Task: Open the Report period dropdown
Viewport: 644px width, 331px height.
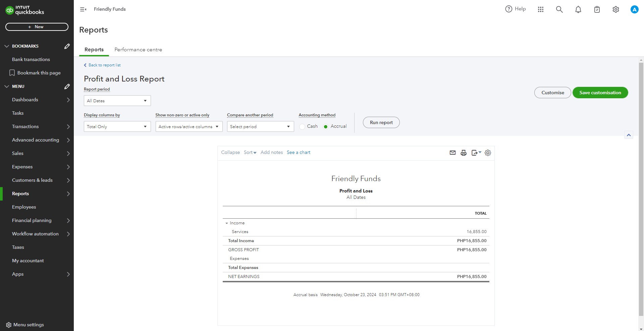Action: (117, 101)
